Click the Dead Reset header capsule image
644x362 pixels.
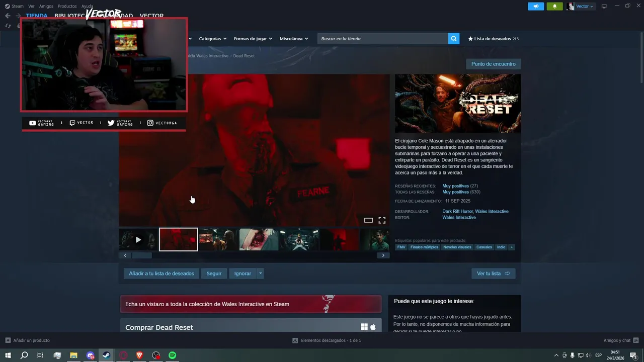click(458, 104)
